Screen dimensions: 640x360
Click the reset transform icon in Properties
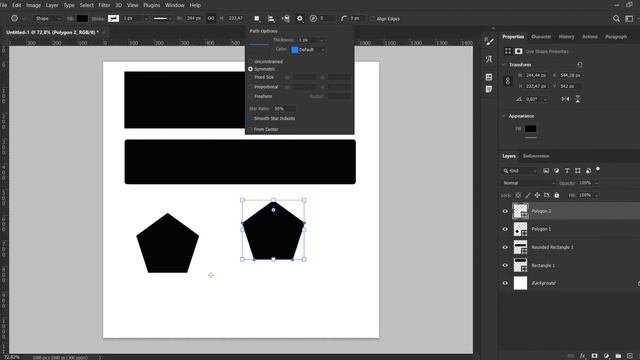tap(580, 64)
